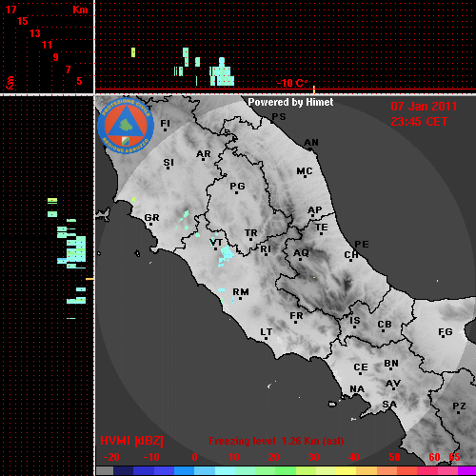This screenshot has width=476, height=476.
Task: Select the SA city label on map
Action: (389, 405)
